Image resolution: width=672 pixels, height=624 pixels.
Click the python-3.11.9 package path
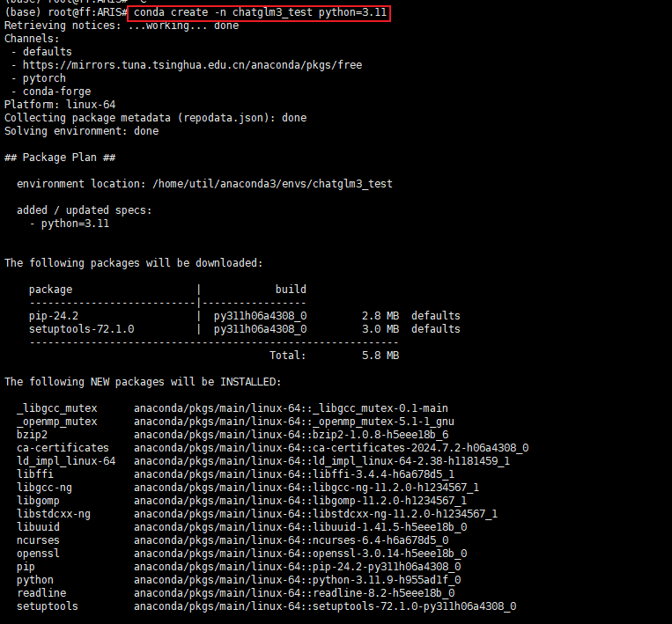tap(297, 580)
